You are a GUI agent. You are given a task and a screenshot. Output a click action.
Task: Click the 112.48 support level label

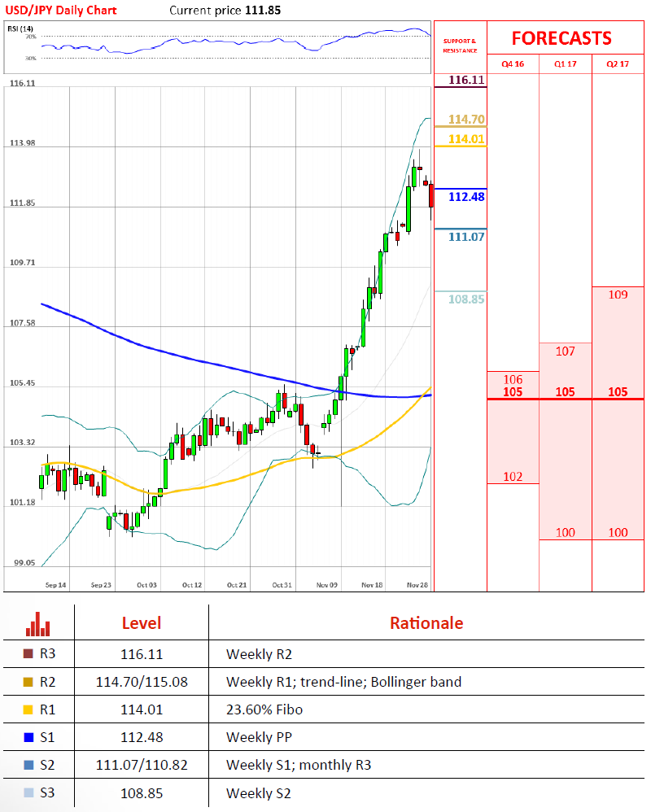coord(466,197)
